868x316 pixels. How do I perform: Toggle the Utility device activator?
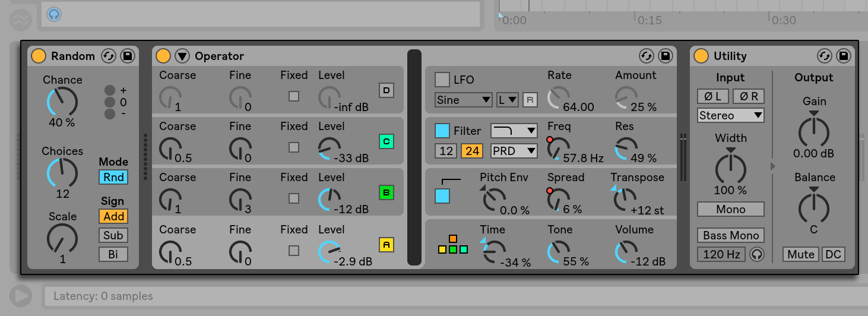[x=701, y=56]
